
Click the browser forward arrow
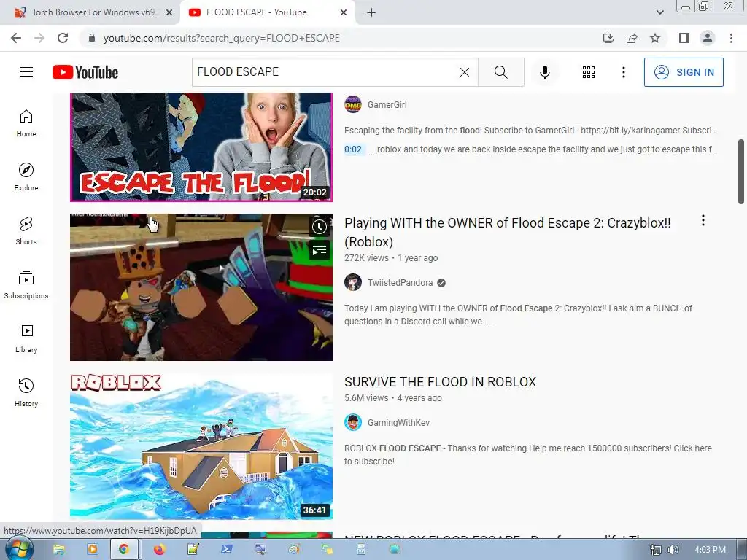[x=39, y=38]
